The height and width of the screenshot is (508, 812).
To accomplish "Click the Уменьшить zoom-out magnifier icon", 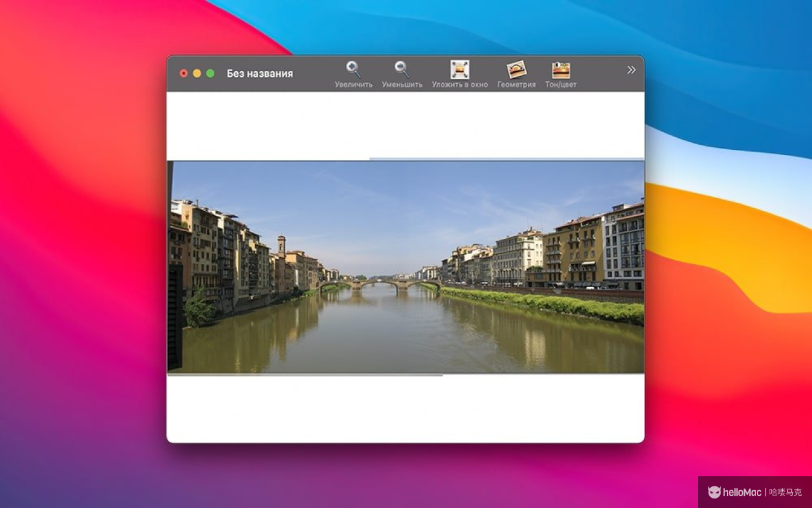I will tap(402, 69).
